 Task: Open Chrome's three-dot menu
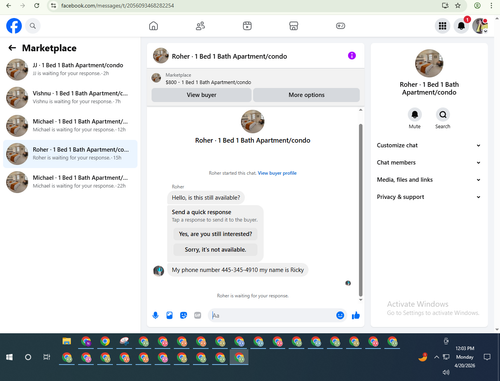(491, 6)
